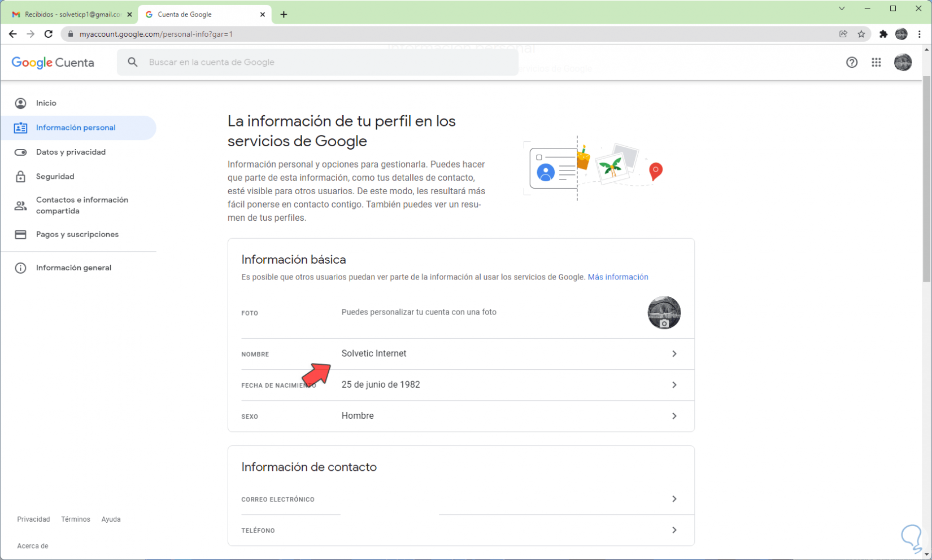This screenshot has height=560, width=932.
Task: Open the Chrome extensions puzzle icon
Action: tap(883, 34)
